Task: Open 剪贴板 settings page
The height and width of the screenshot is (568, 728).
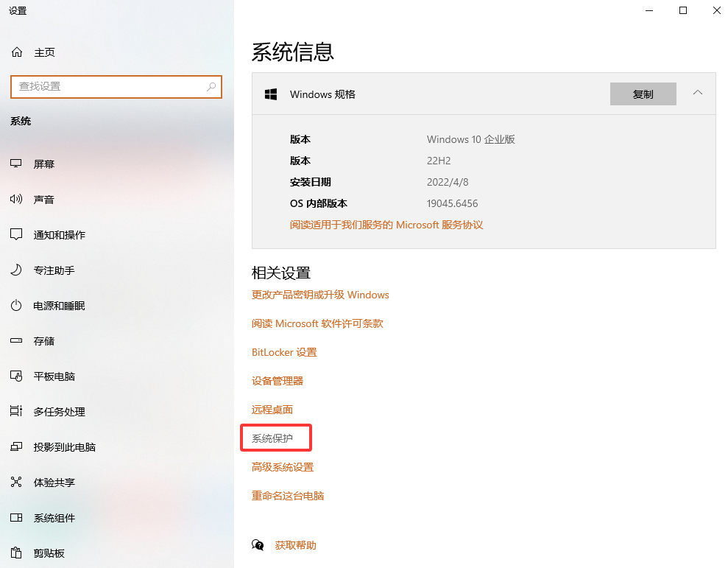Action: click(x=49, y=553)
